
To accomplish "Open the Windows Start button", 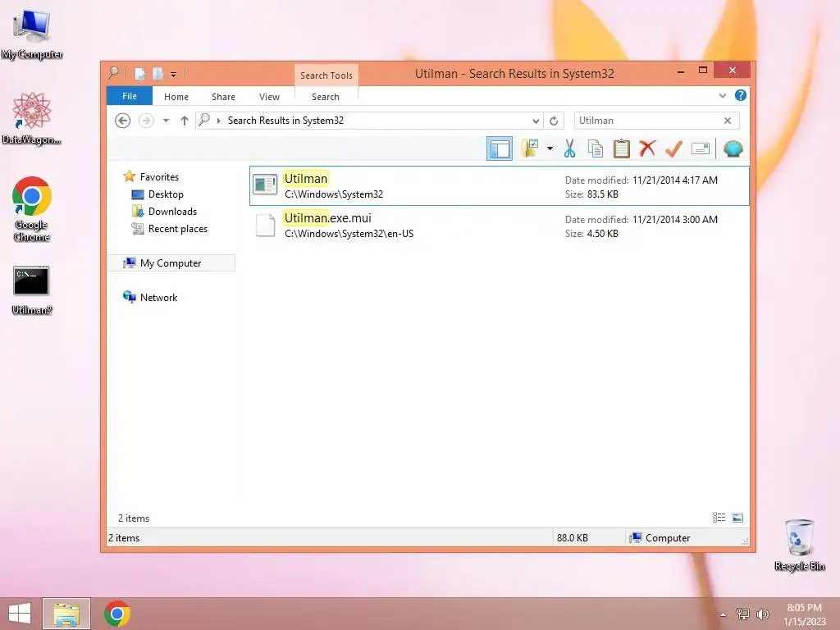I will (20, 614).
